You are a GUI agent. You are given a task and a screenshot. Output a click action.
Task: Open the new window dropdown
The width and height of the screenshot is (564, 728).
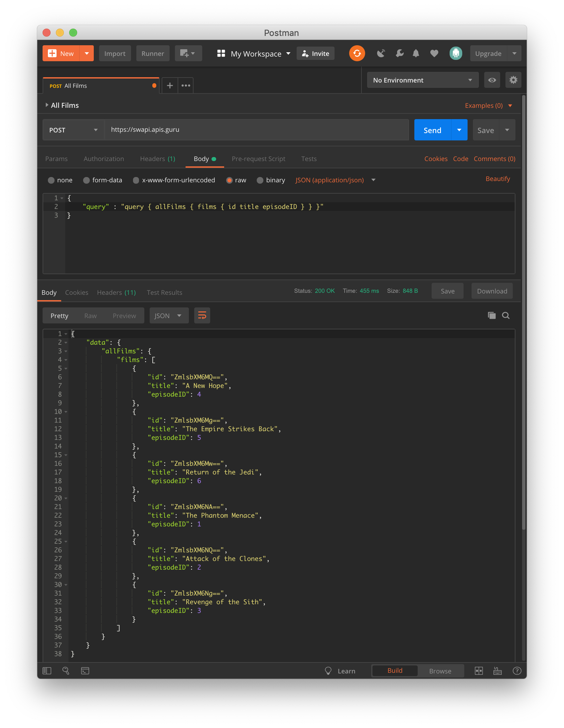pos(188,53)
